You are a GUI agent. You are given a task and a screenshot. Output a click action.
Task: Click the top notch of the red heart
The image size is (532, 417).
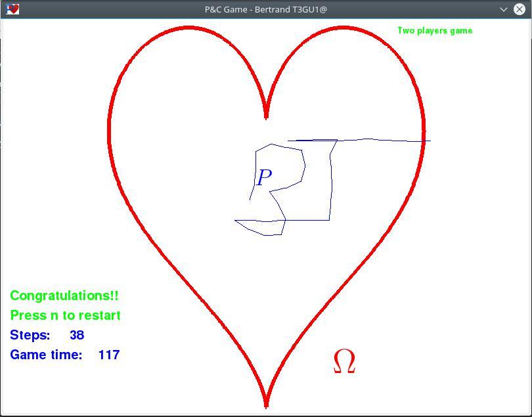click(x=266, y=116)
